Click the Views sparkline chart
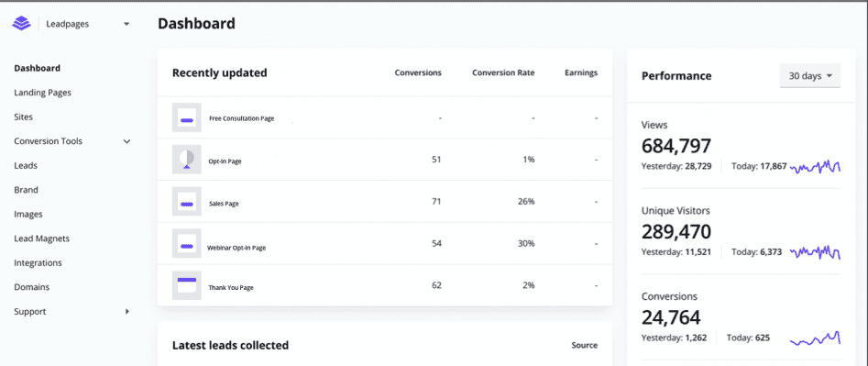This screenshot has height=366, width=868. [x=816, y=166]
